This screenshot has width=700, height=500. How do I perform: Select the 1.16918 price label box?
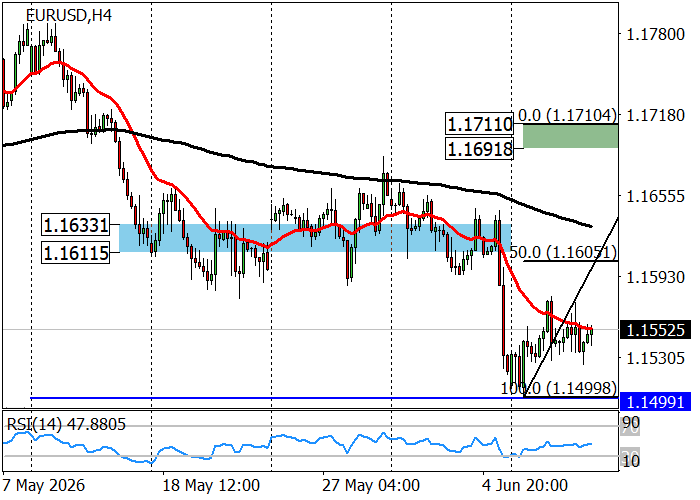click(x=479, y=149)
